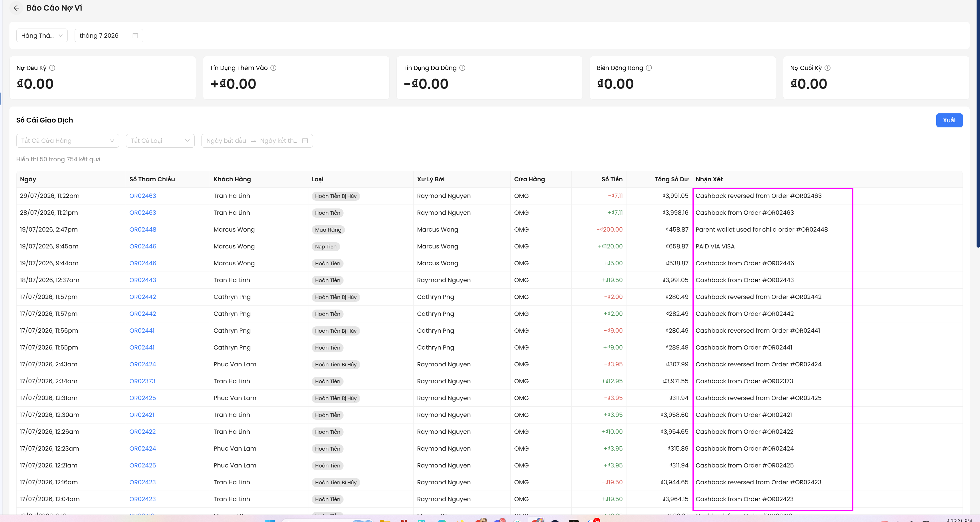Viewport: 980px width, 522px height.
Task: Open order link OR02373
Action: pos(142,381)
